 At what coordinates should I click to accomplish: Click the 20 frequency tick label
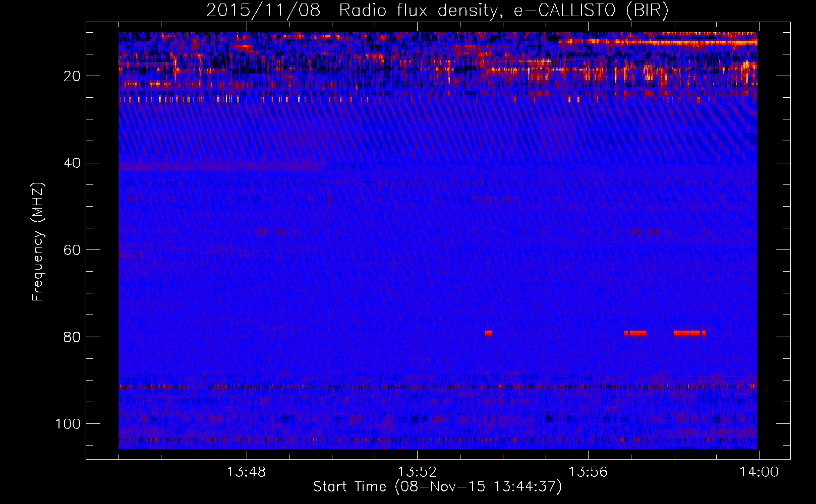[x=72, y=76]
